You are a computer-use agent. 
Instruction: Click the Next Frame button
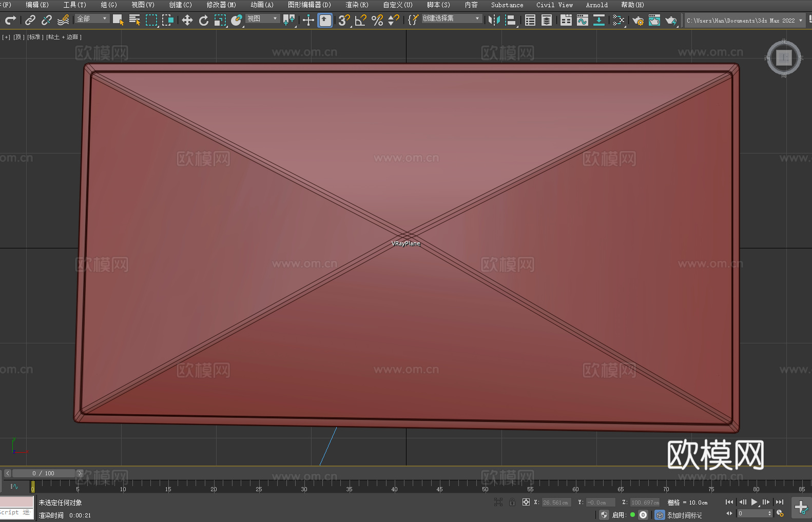[x=766, y=502]
